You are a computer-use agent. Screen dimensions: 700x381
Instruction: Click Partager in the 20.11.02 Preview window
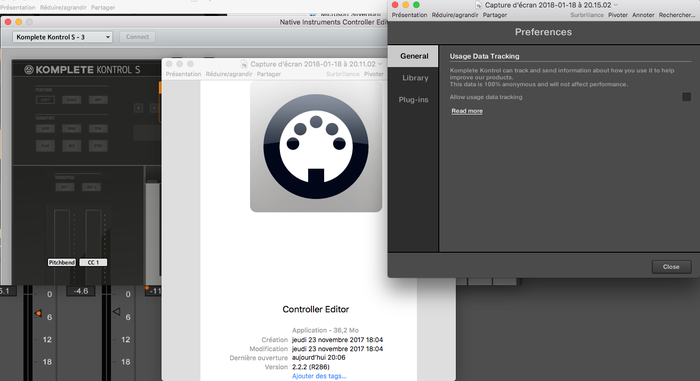(x=269, y=74)
